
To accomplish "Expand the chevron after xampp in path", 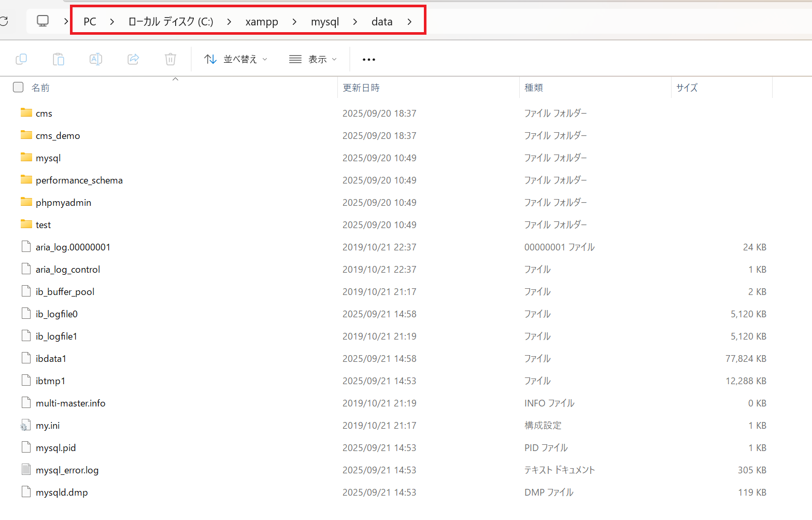I will click(294, 22).
